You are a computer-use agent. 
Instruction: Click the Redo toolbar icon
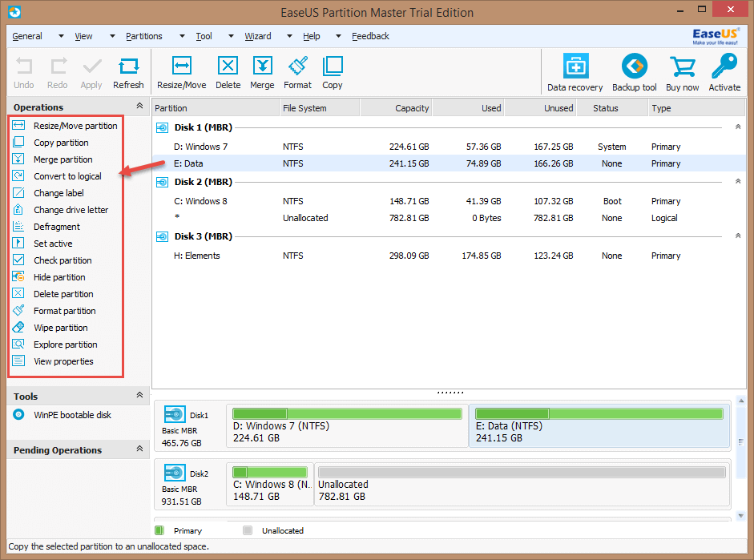click(58, 72)
